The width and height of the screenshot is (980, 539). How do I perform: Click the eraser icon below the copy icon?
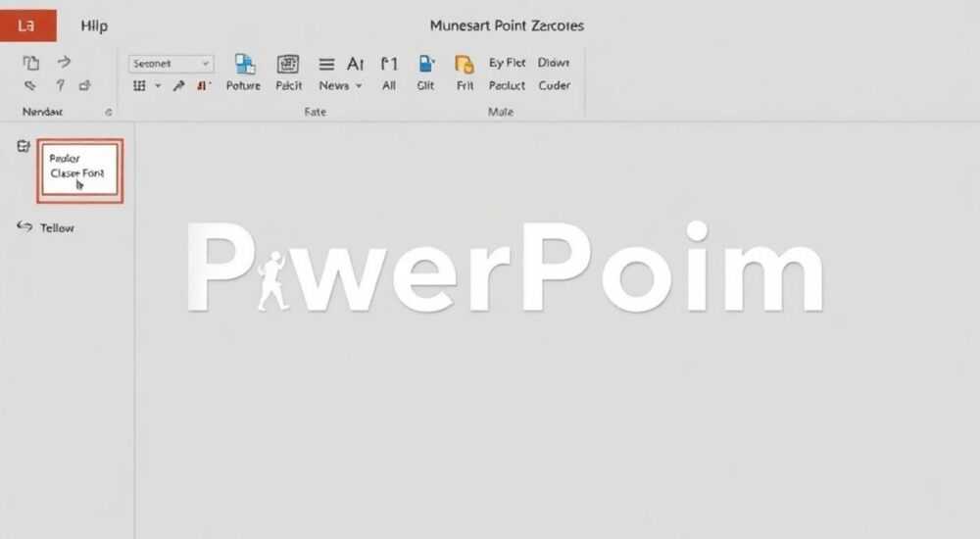point(30,85)
